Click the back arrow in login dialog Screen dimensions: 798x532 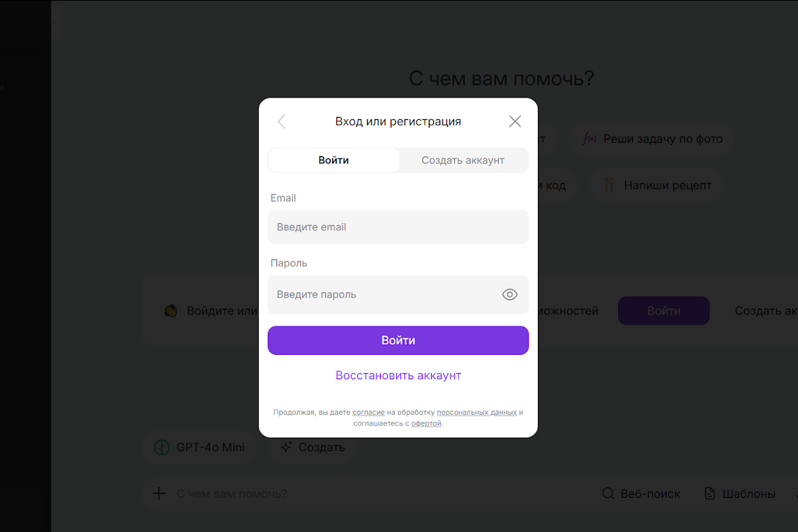tap(282, 121)
